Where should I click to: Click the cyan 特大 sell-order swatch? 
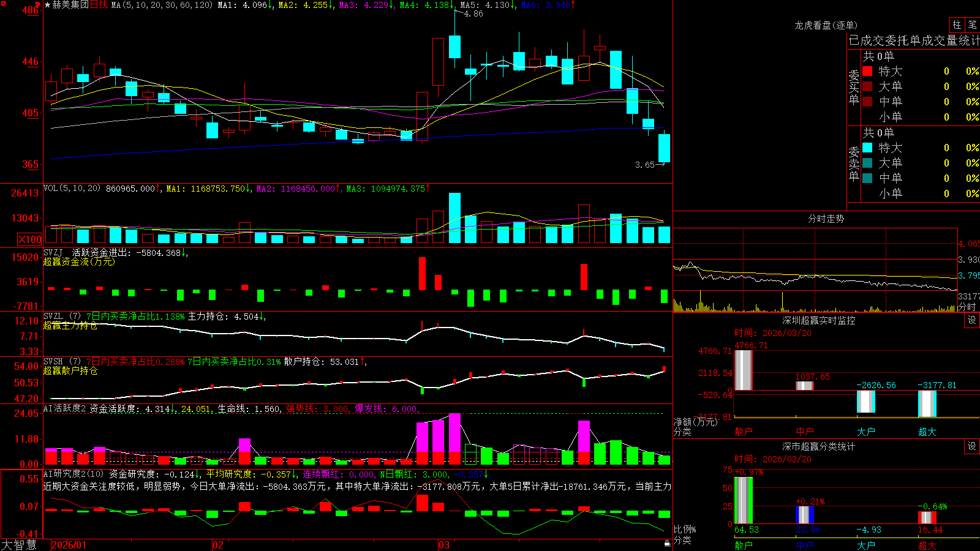[x=867, y=148]
